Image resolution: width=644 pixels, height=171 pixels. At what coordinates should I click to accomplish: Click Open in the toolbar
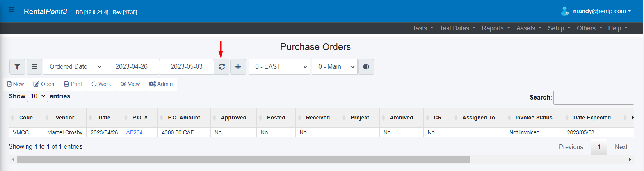point(44,84)
